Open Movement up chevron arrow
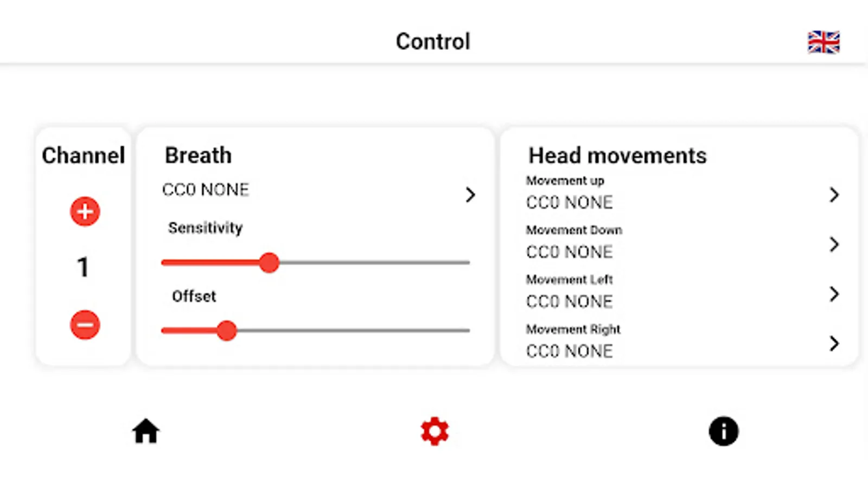 point(834,195)
